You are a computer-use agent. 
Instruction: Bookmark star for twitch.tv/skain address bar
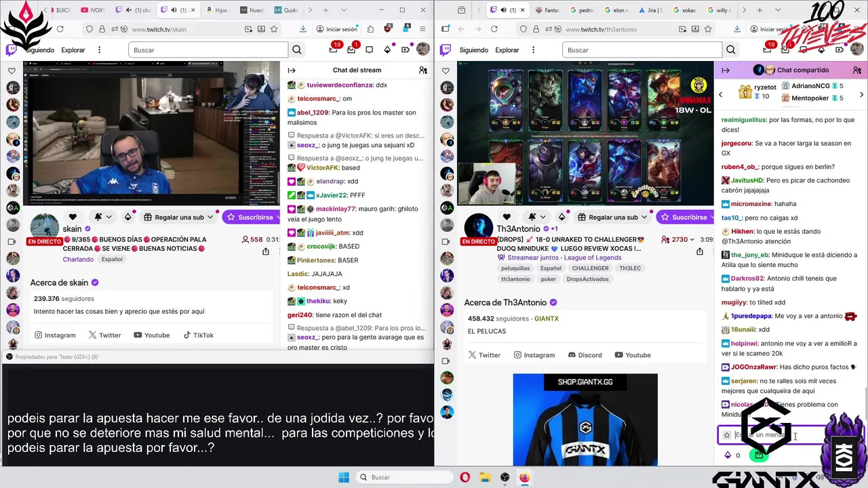point(274,29)
